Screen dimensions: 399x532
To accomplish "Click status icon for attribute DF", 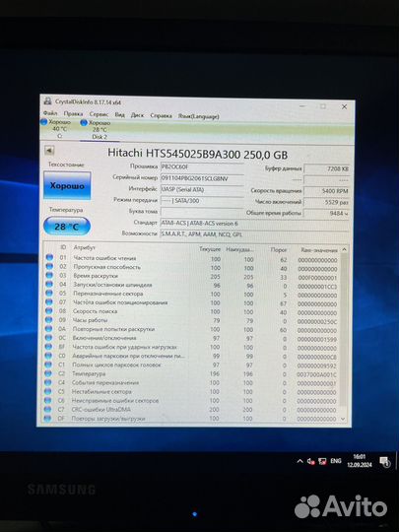I will click(x=47, y=418).
